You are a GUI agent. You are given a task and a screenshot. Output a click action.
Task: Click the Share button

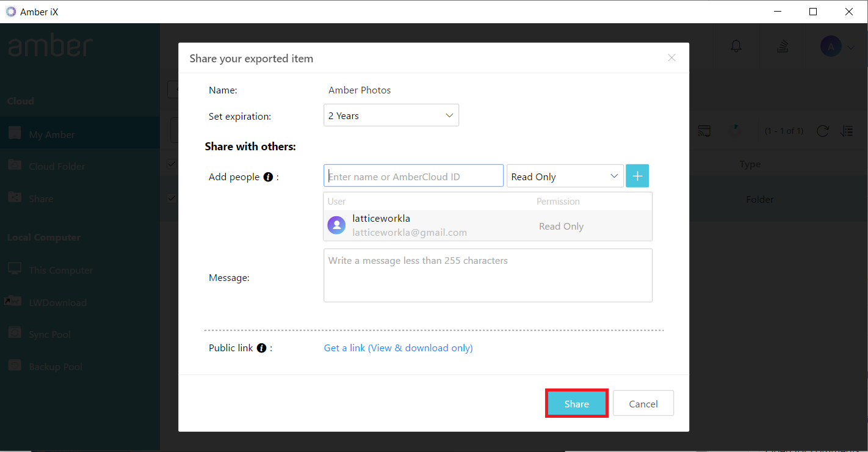(576, 404)
